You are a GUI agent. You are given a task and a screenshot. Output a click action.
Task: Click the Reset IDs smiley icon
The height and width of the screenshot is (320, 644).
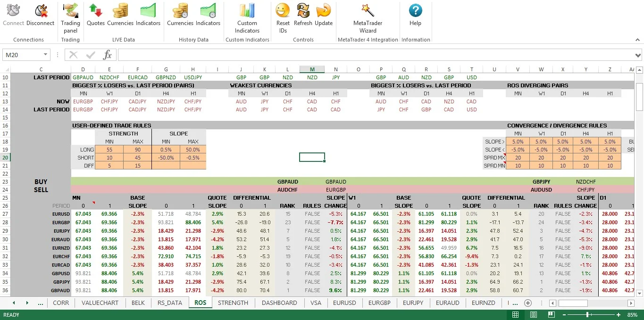coord(283,18)
